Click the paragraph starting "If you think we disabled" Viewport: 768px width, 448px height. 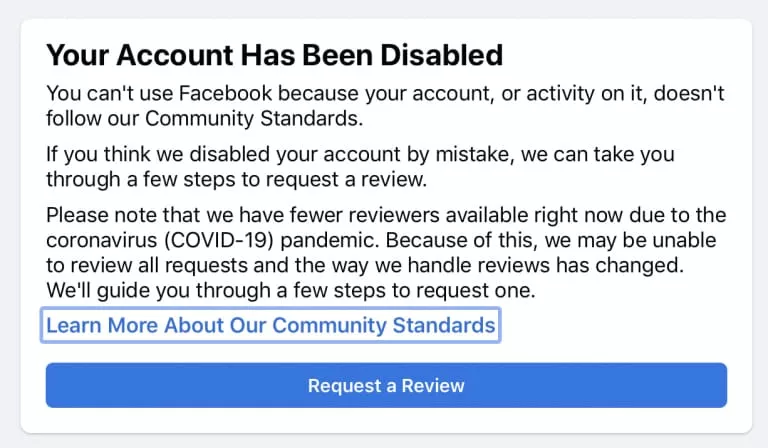(x=360, y=168)
